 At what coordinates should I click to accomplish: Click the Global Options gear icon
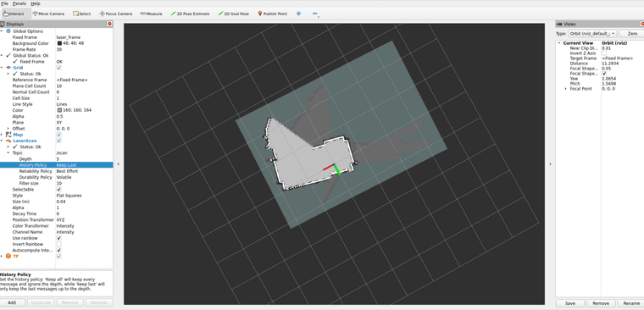(x=8, y=31)
